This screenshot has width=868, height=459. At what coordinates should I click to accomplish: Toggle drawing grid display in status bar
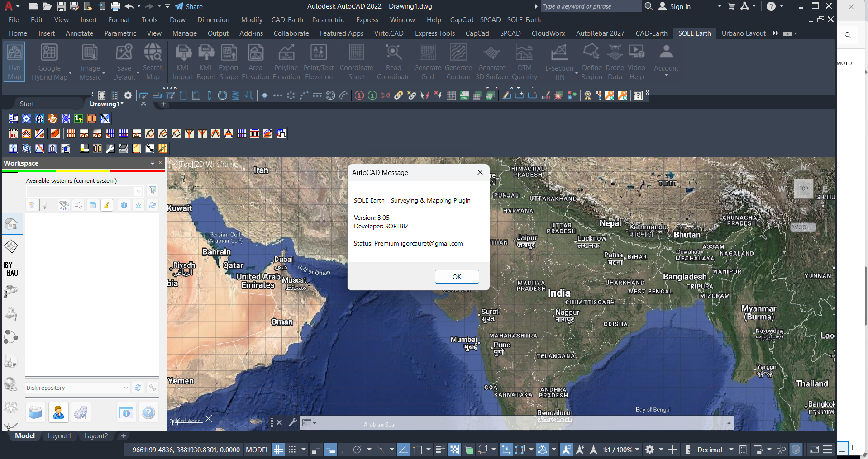[x=279, y=450]
